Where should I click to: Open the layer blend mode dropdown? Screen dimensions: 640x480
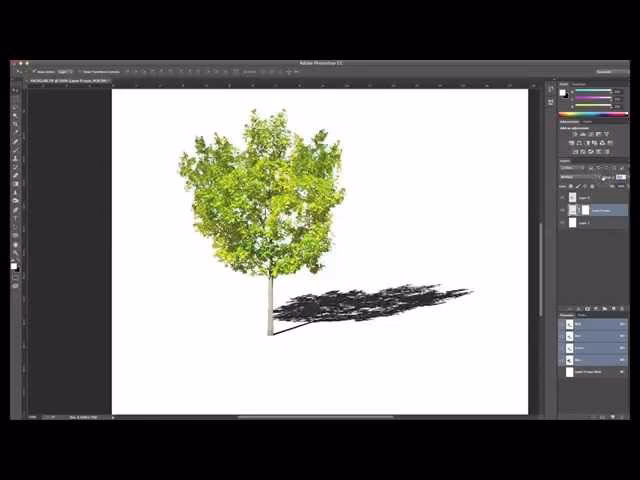(x=579, y=177)
